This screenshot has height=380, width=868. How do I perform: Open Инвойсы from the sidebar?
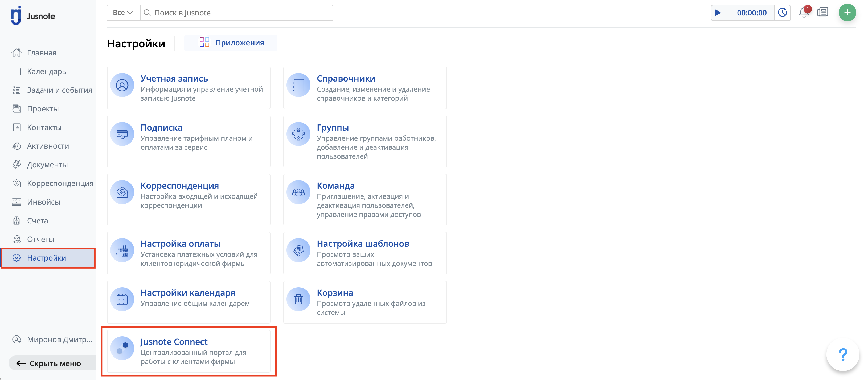(43, 202)
